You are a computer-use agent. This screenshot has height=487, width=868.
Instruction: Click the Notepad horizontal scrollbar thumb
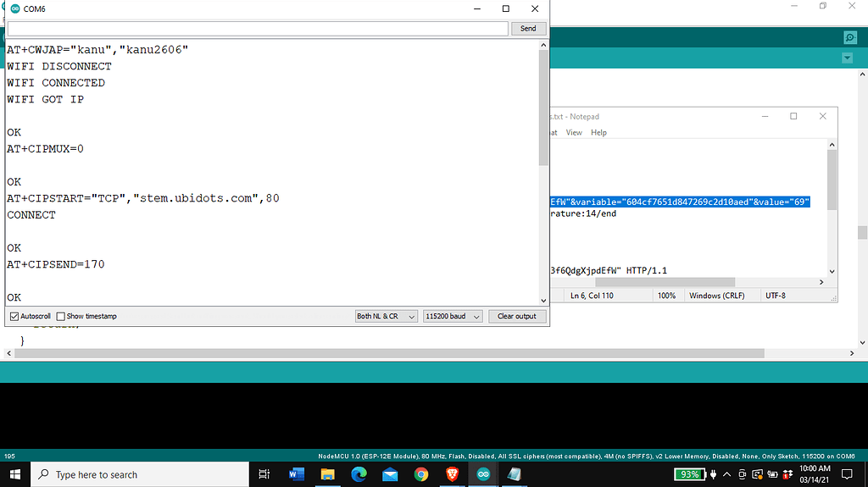665,282
